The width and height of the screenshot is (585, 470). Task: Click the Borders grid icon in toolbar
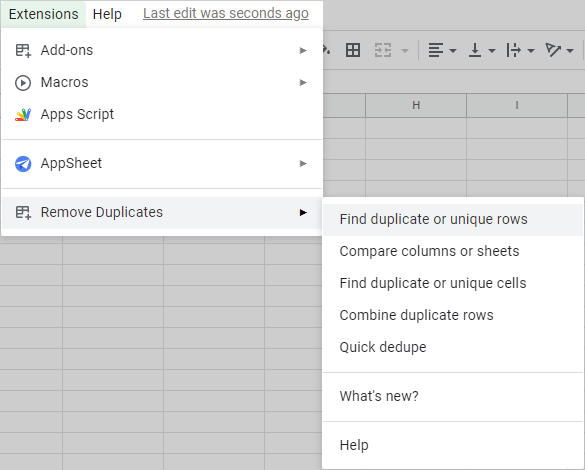coord(353,50)
